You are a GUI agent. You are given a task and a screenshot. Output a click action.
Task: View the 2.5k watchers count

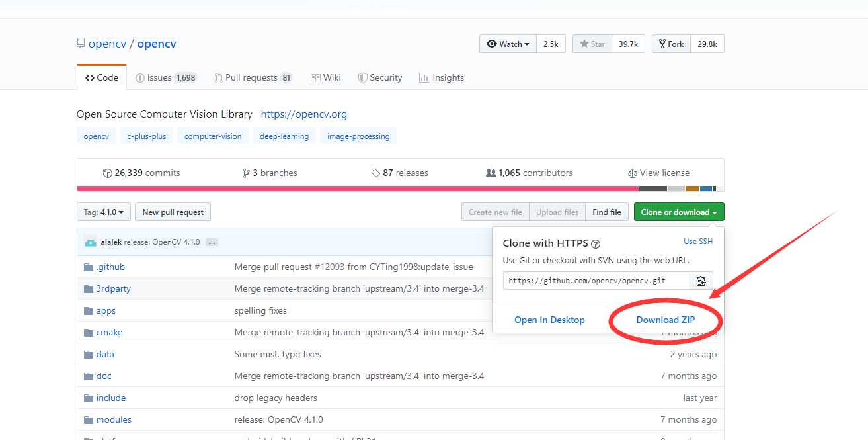tap(551, 44)
